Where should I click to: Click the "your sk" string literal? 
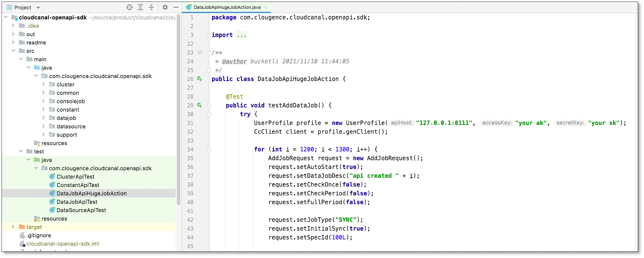[x=604, y=123]
